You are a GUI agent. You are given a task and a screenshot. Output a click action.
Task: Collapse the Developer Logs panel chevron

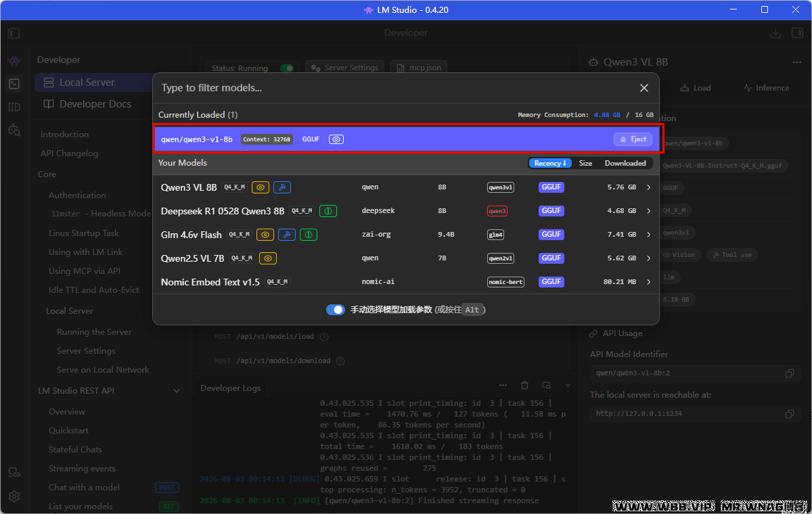(568, 385)
